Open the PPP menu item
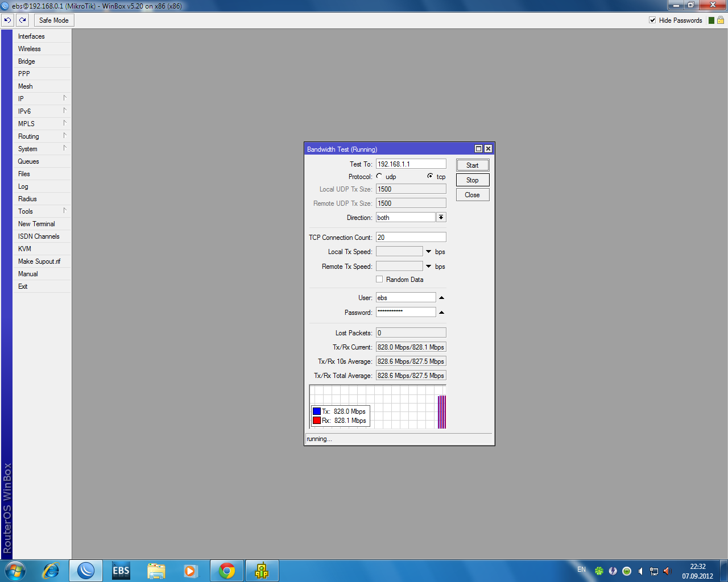 coord(42,74)
